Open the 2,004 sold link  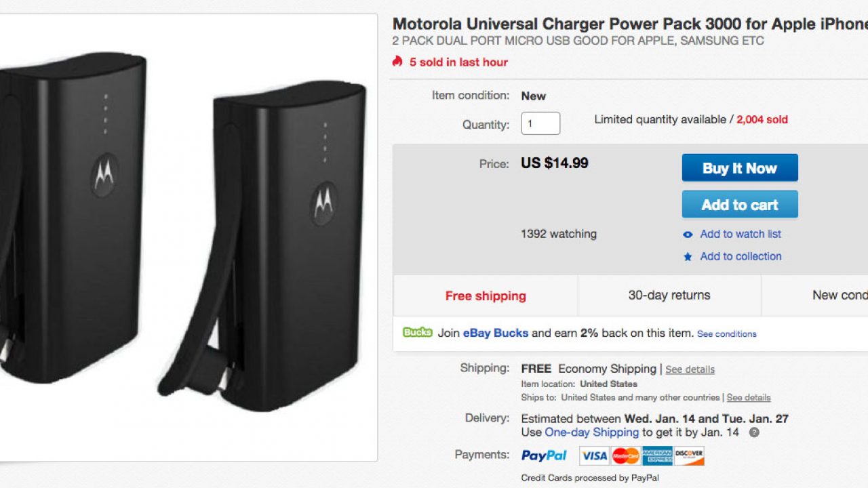click(x=762, y=119)
